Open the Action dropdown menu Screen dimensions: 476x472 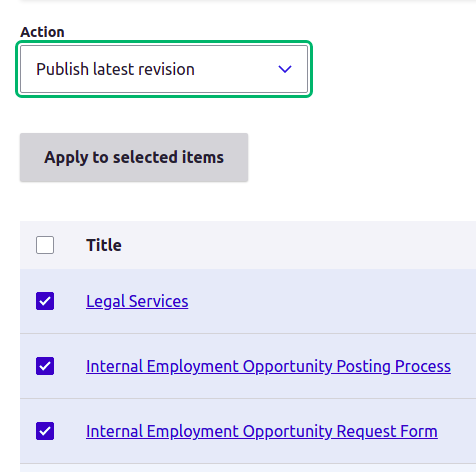pyautogui.click(x=164, y=69)
